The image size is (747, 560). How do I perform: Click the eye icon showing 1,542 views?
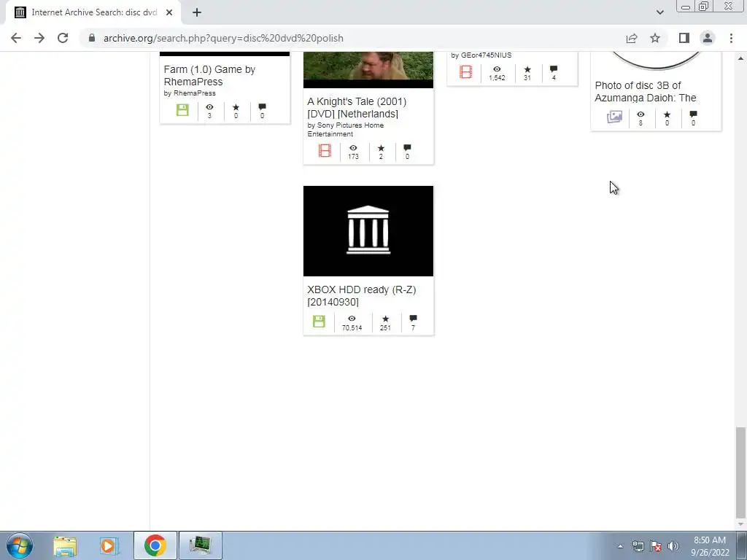point(497,69)
